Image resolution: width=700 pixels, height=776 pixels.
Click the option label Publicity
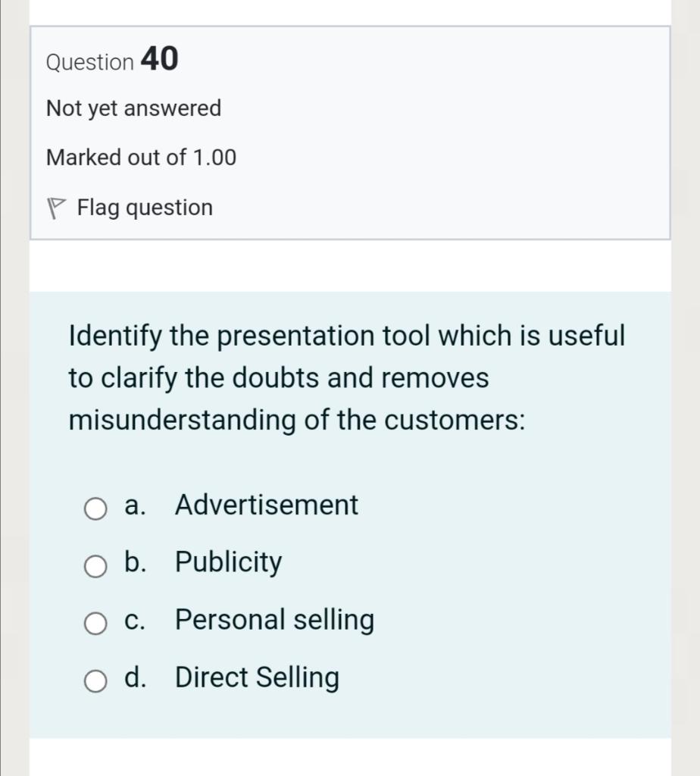227,562
